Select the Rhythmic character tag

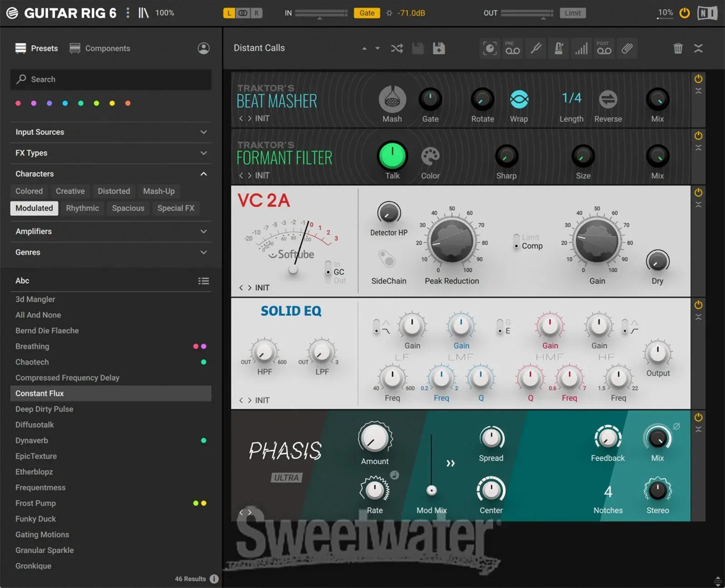point(82,208)
